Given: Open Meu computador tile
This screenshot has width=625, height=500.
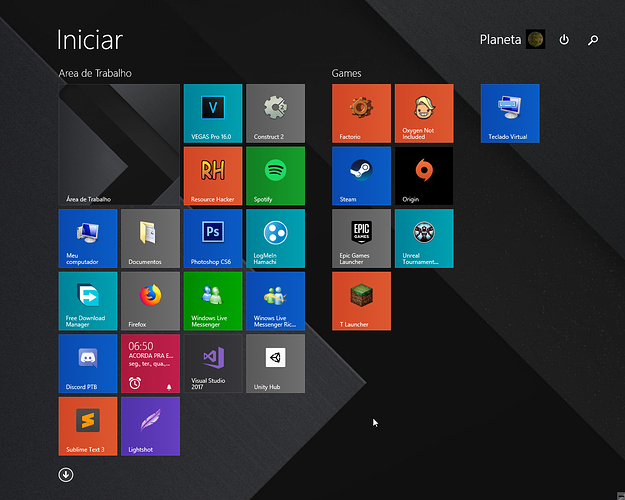Looking at the screenshot, I should click(88, 238).
